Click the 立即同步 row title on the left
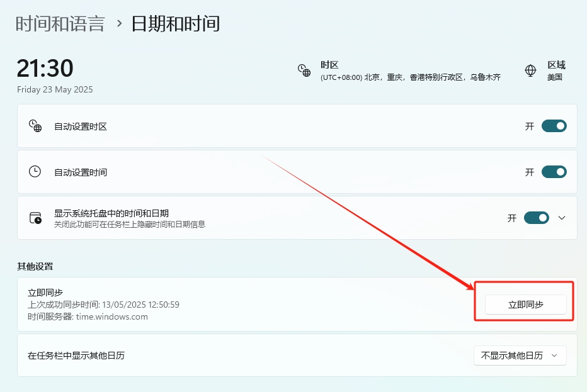The width and height of the screenshot is (587, 392). click(x=45, y=293)
